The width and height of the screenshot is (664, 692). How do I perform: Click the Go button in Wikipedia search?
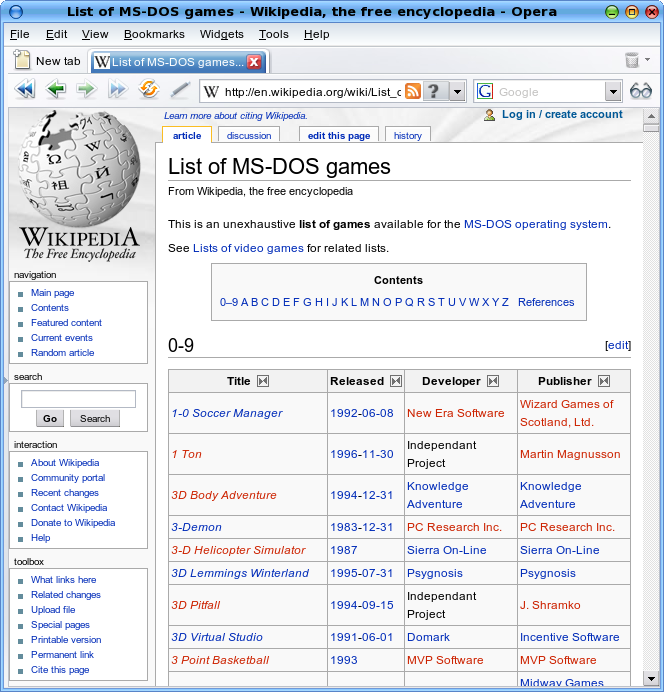(x=50, y=418)
